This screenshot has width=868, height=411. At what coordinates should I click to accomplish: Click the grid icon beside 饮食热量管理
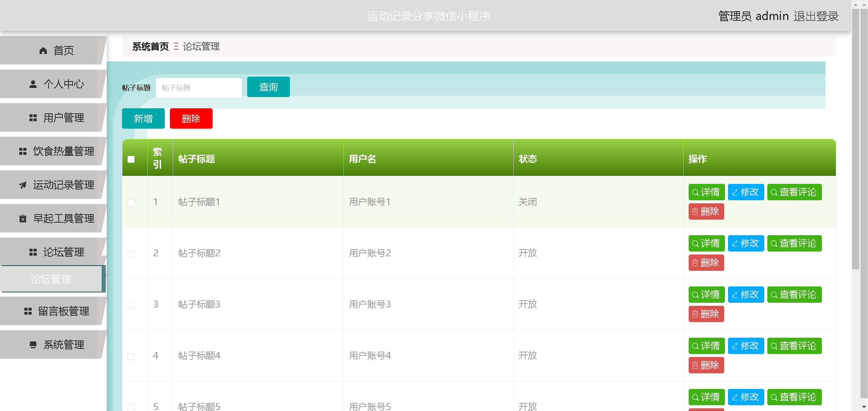pos(23,151)
